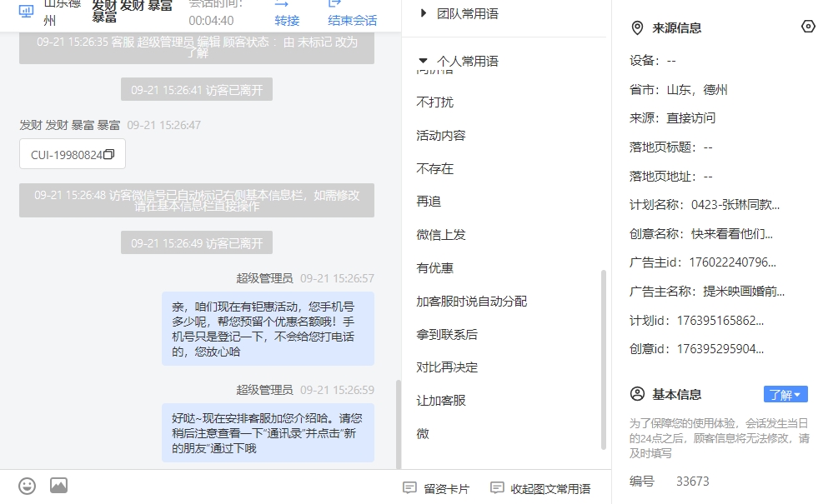Click the 15:26:49 访客已离开 system notice

click(x=197, y=243)
